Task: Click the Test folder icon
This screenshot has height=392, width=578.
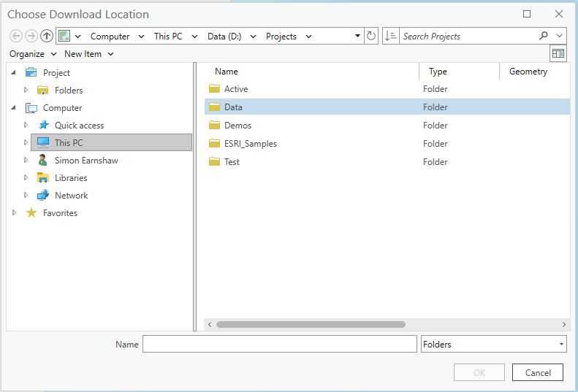Action: pos(214,162)
